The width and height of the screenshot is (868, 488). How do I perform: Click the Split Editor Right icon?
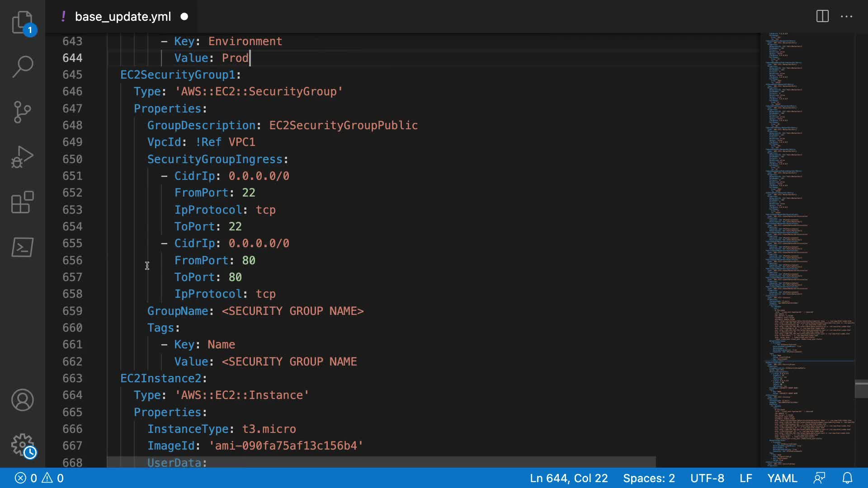[x=822, y=17]
